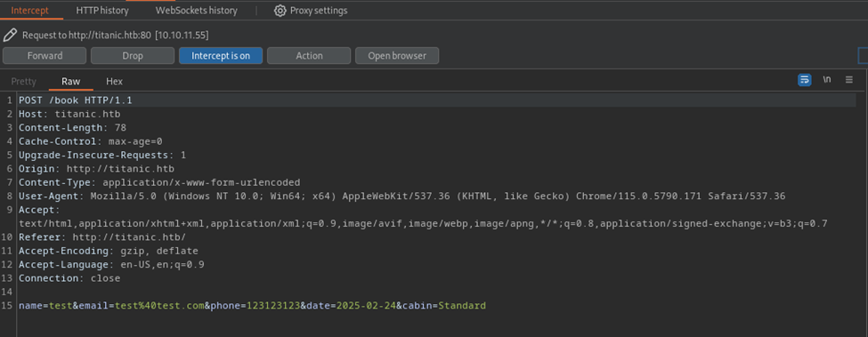Viewport: 868px width, 337px height.
Task: Click the Upgrade-Insecure-Requests: 1 line
Action: pyautogui.click(x=102, y=156)
